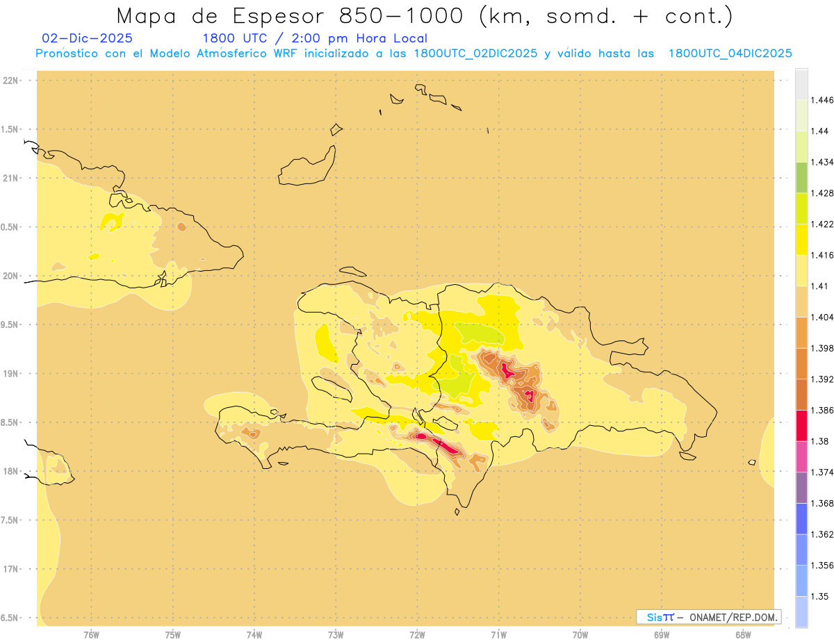This screenshot has height=644, width=834.
Task: Click the bright yellow swatch between 1.416 and 1.422
Action: pyautogui.click(x=801, y=240)
